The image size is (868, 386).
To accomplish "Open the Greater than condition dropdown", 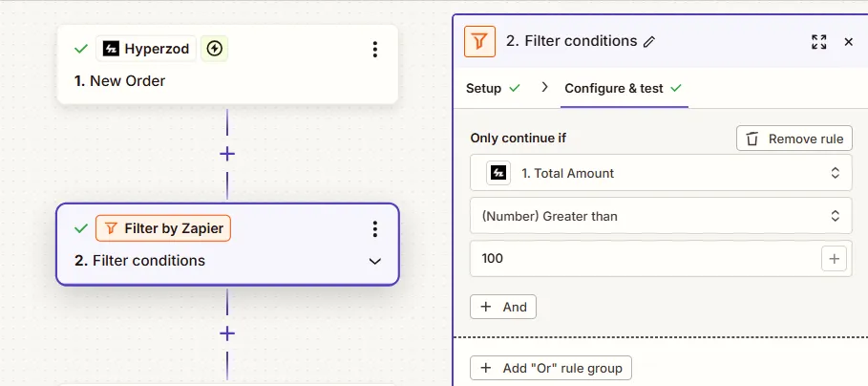I will [661, 215].
